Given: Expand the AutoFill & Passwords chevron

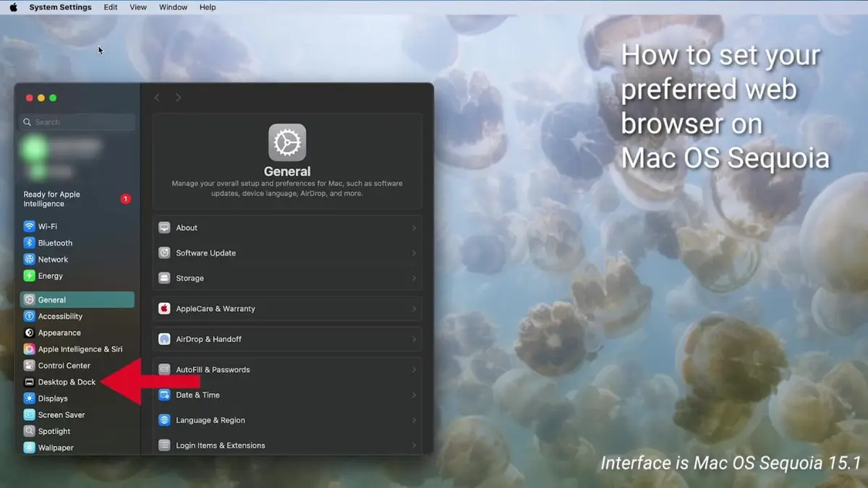Looking at the screenshot, I should (x=414, y=369).
